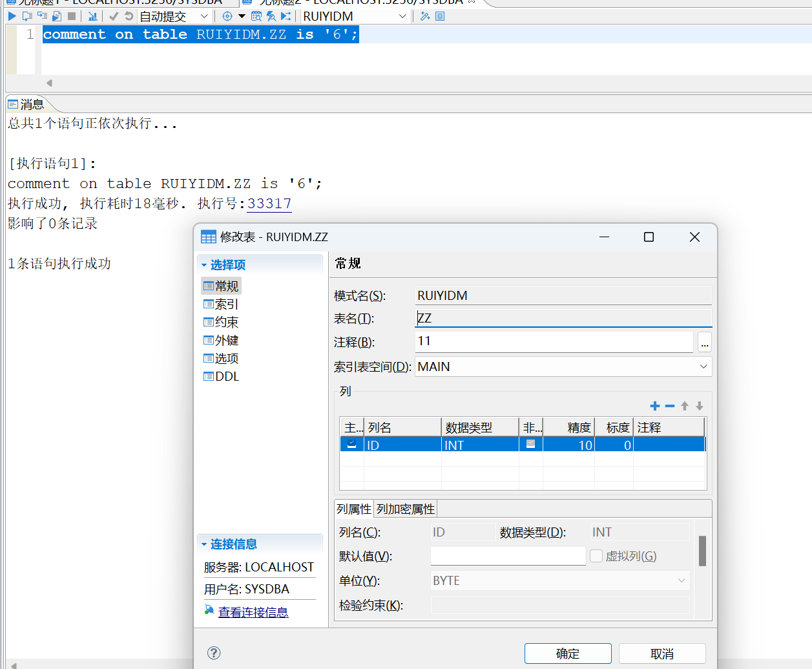Click the toolbar icon with a magnifier

(271, 16)
